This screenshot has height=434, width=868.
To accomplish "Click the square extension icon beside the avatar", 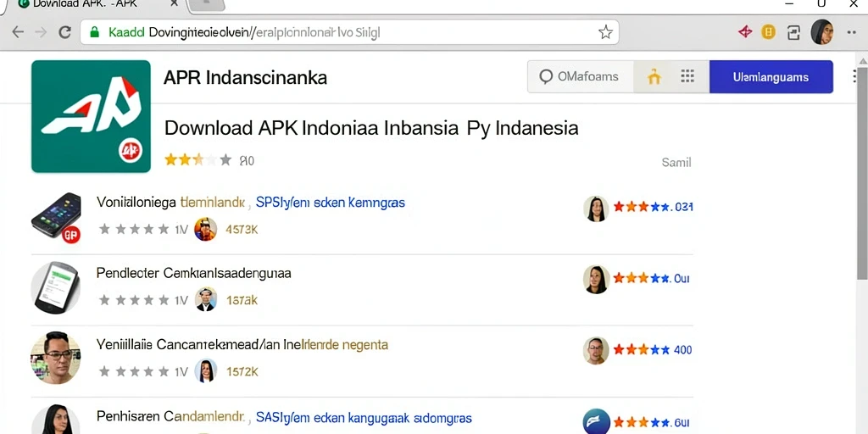I will pos(793,33).
